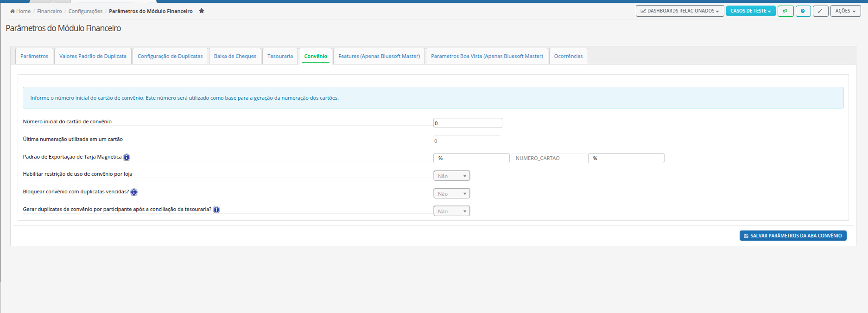Click Salvar Parâmetros da Aba Convênio button

793,236
